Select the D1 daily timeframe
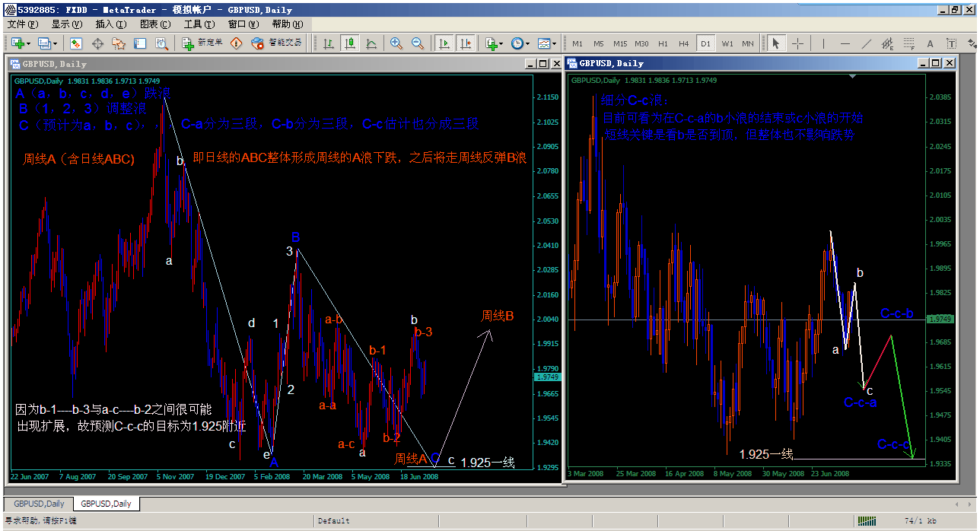 (705, 43)
